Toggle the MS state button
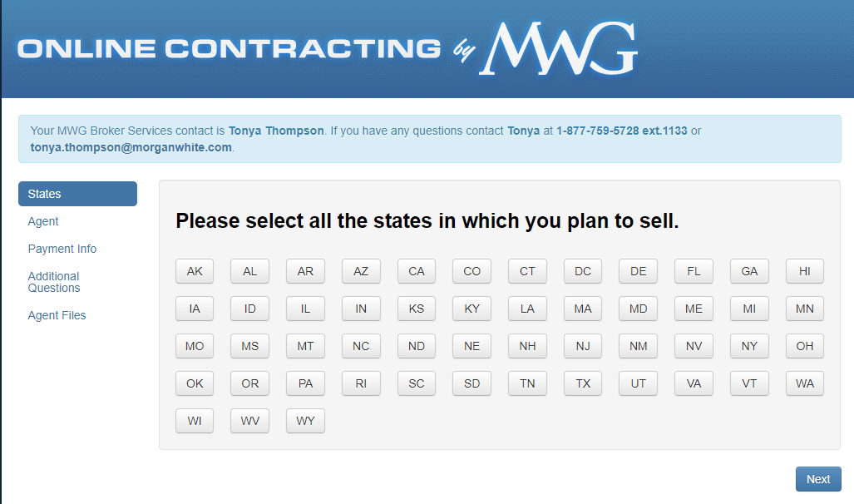 click(x=250, y=346)
